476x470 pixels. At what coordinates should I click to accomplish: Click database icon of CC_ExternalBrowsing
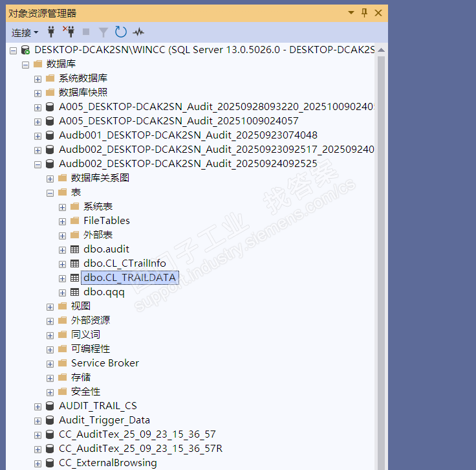[x=50, y=463]
